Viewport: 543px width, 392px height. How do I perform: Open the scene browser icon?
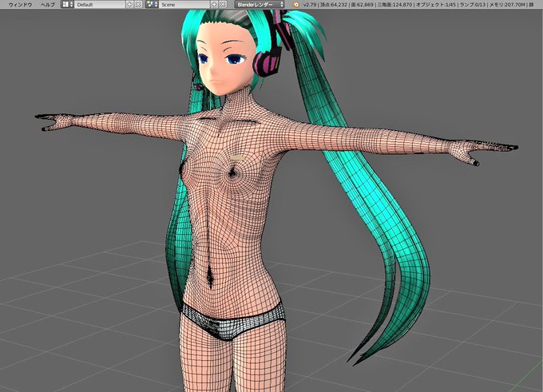pos(152,5)
